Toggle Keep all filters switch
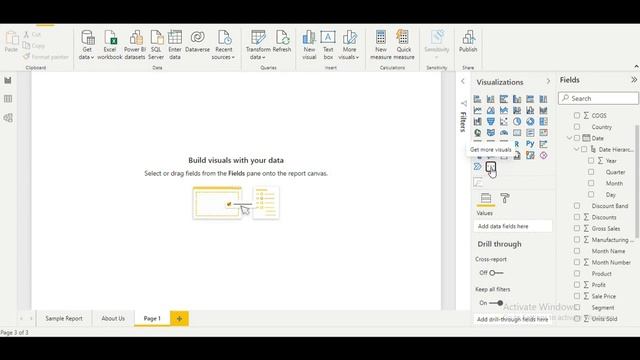 (496, 303)
